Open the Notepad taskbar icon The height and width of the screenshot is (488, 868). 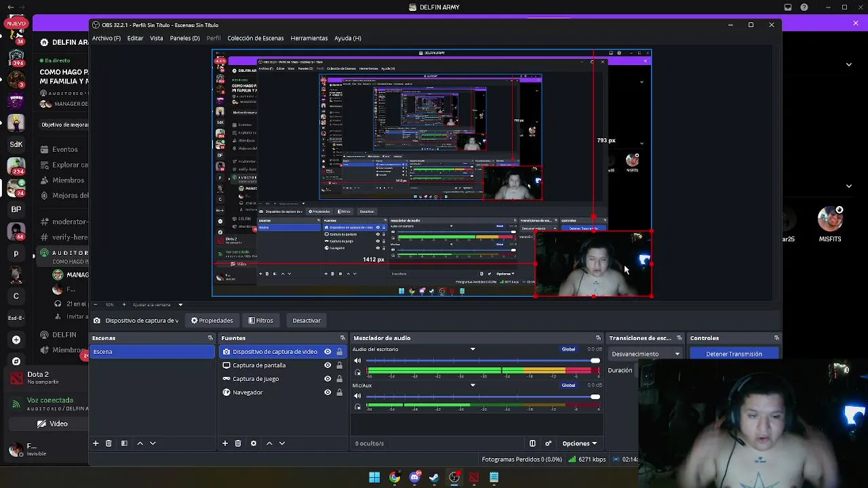click(494, 477)
